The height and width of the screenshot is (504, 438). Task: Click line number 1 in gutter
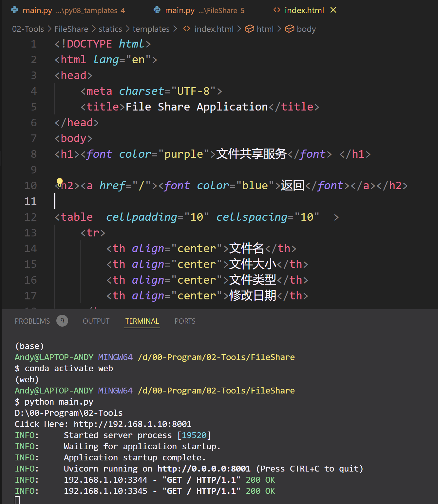(34, 44)
